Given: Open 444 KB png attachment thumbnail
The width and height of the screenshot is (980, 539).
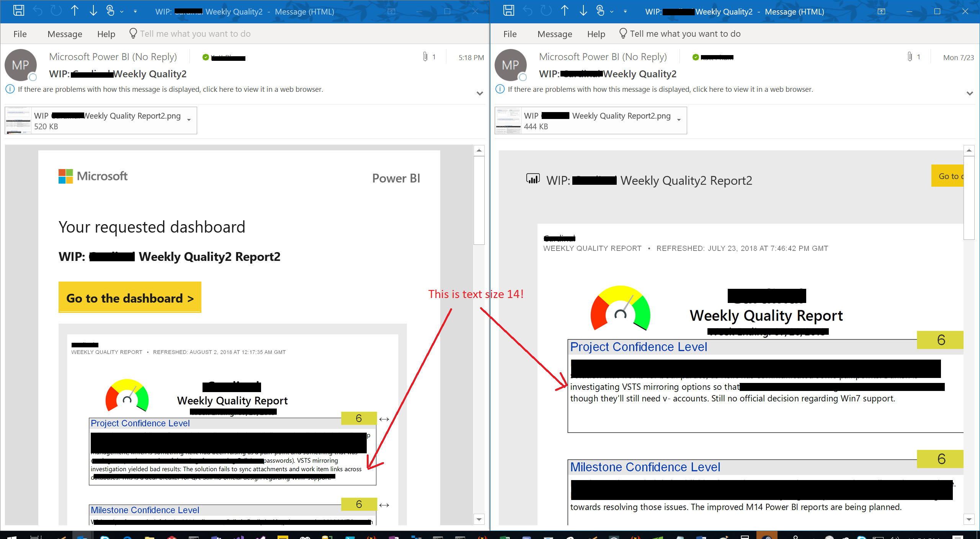Looking at the screenshot, I should [x=508, y=121].
